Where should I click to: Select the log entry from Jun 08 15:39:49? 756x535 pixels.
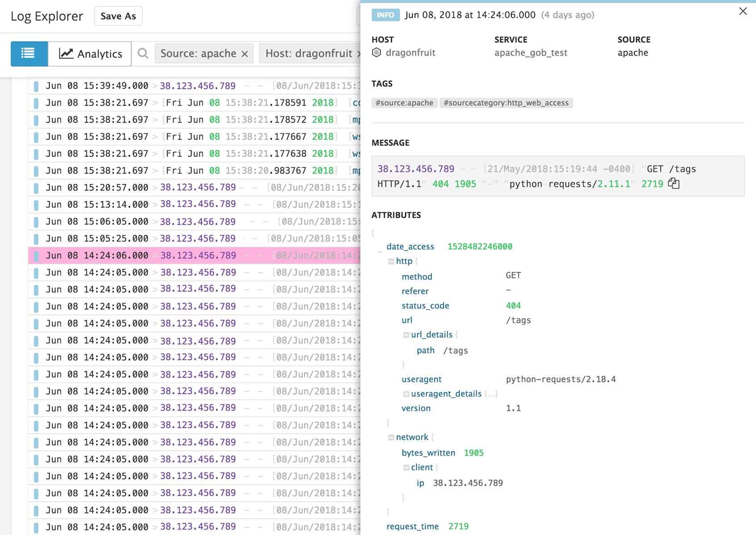coord(179,85)
